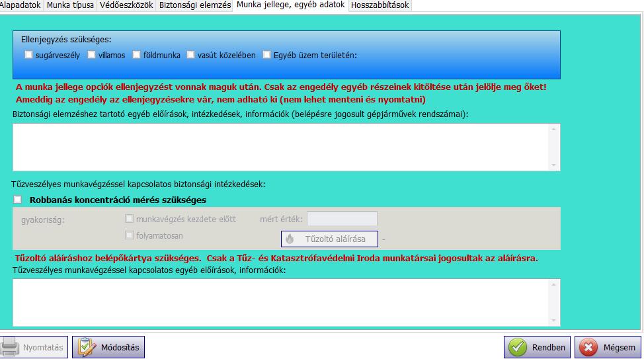Click up arrow of the upper text area scrollbar
644x359 pixels.
click(x=553, y=130)
